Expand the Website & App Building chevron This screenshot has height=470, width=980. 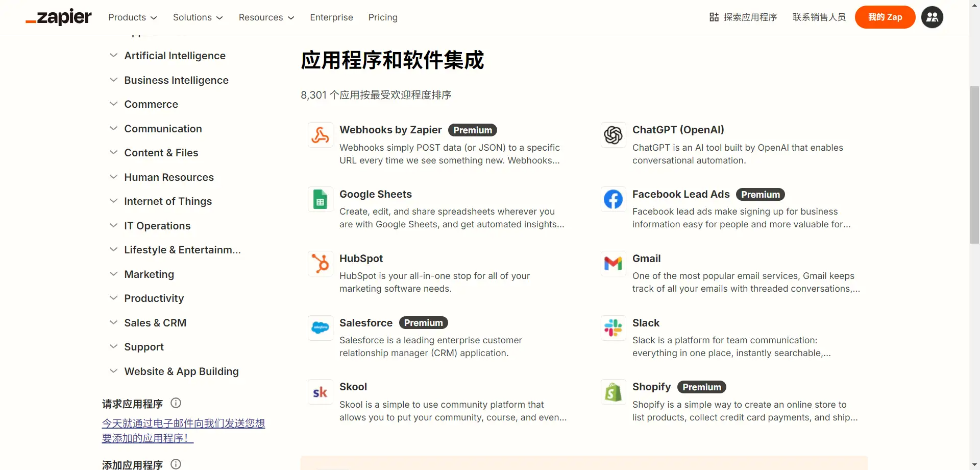(113, 371)
